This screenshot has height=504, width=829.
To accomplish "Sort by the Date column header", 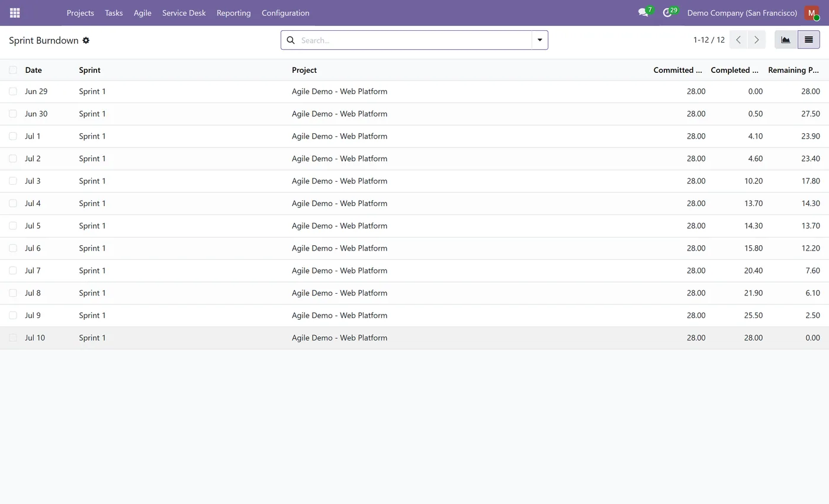I will (33, 70).
